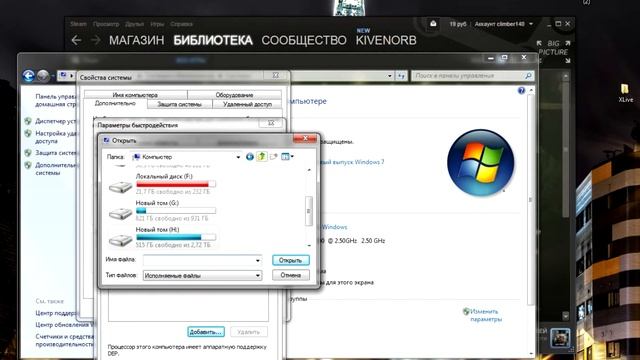
Task: Click the Control Panel forward arrow
Action: pyautogui.click(x=43, y=76)
